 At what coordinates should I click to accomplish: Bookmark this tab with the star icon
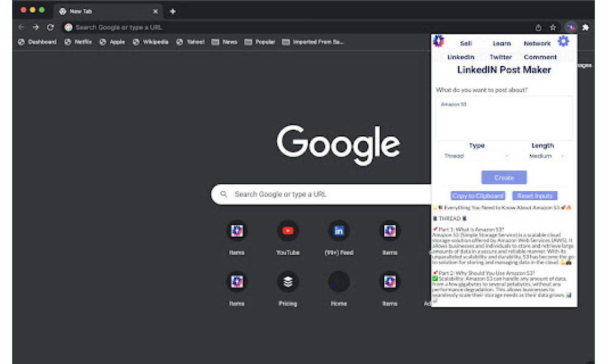pos(553,27)
